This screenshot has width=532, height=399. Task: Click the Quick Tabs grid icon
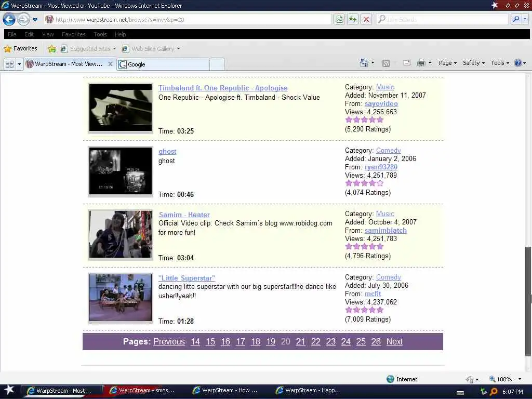[9, 64]
